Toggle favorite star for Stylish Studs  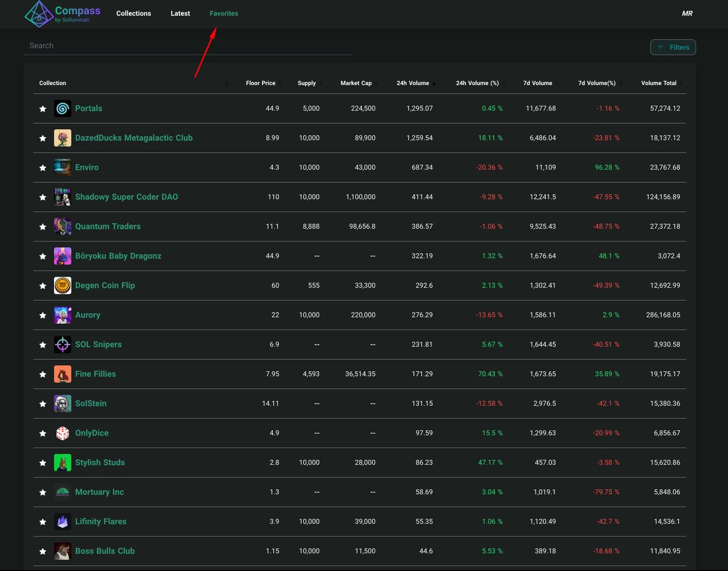coord(42,462)
